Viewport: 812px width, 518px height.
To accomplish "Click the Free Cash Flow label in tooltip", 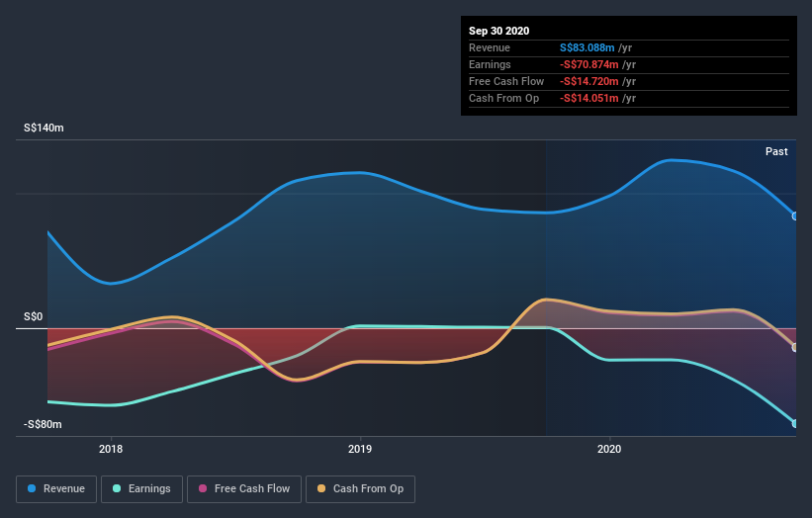I will pyautogui.click(x=506, y=81).
